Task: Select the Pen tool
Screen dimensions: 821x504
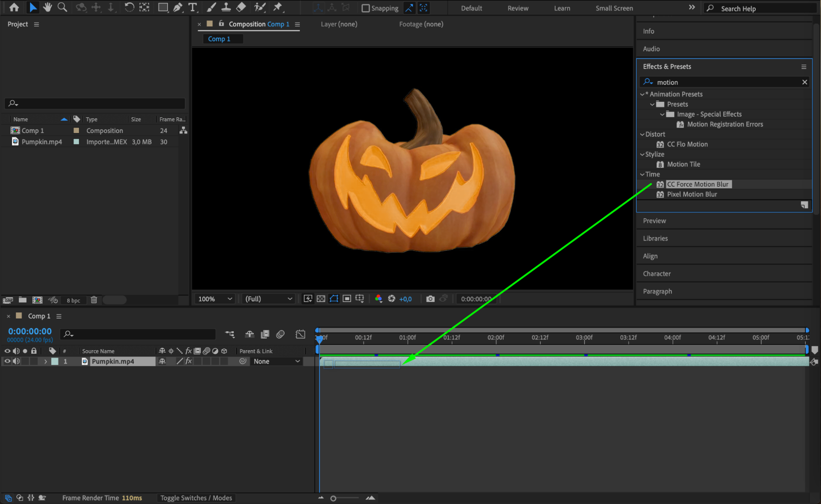Action: pos(177,7)
